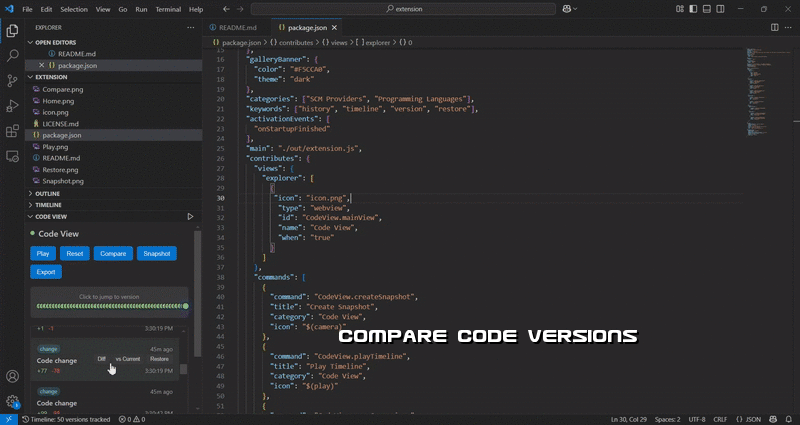Click the Play button in Code View
Viewport: 800px width, 425px height.
point(43,254)
